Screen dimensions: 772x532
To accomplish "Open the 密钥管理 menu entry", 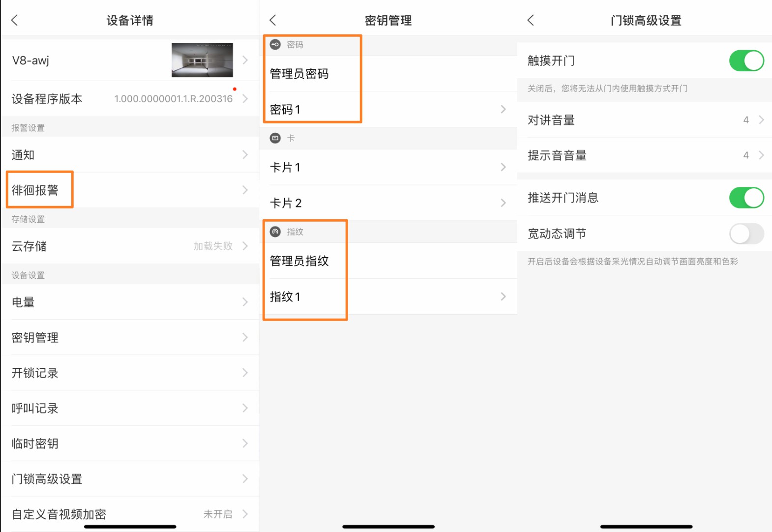I will 130,338.
